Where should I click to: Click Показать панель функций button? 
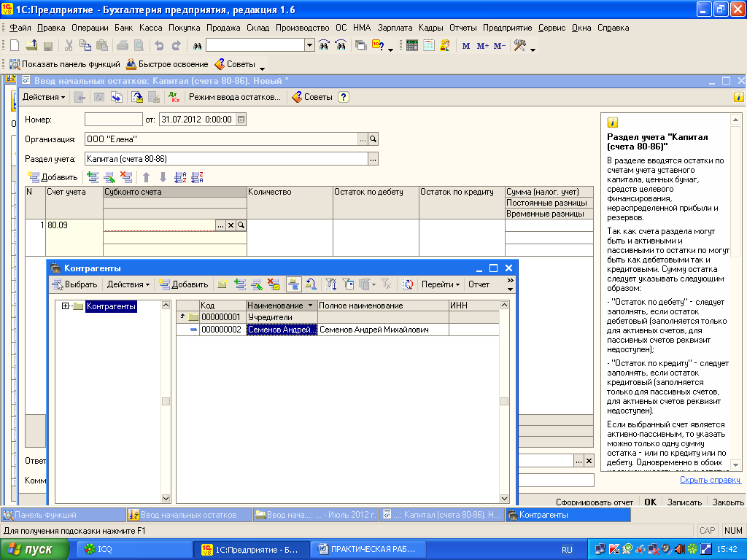(65, 64)
